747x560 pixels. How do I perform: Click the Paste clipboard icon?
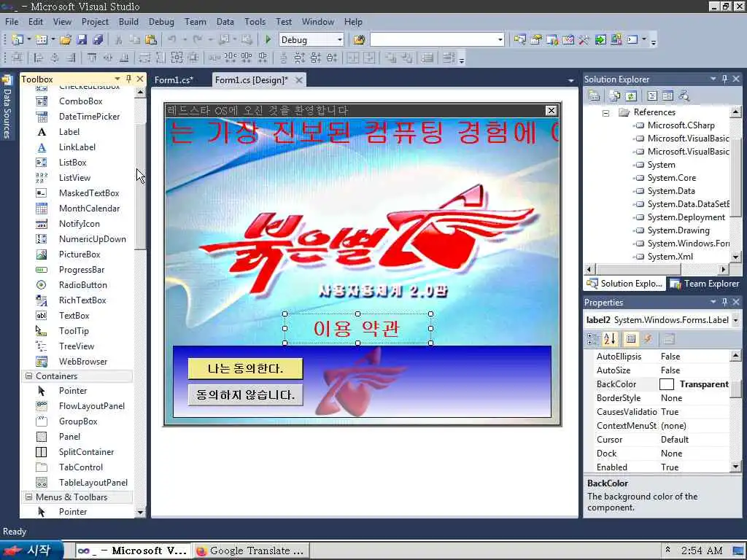[151, 40]
